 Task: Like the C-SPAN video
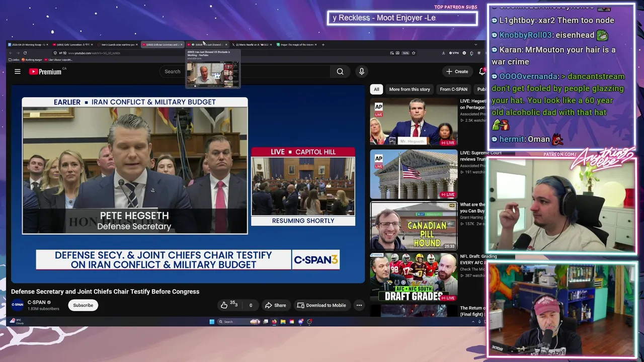(x=229, y=305)
